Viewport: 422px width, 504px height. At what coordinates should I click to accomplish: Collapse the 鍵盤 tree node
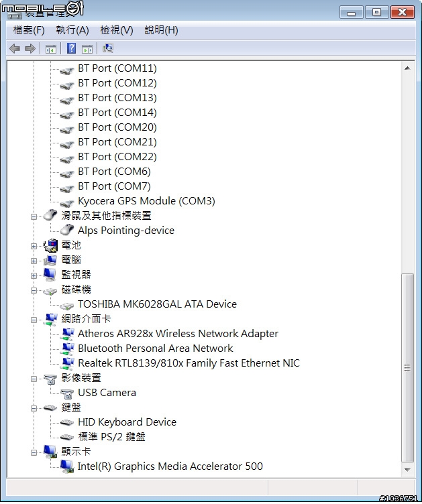[x=34, y=409]
